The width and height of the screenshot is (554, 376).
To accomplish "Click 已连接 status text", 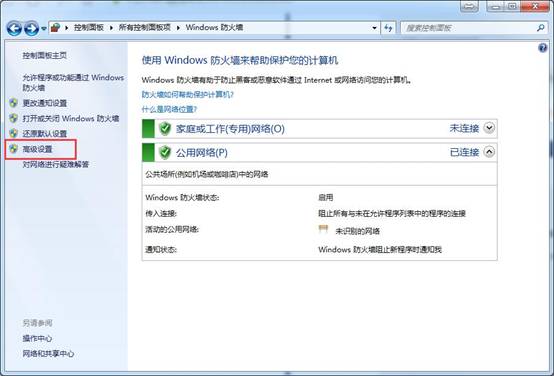I will click(464, 152).
